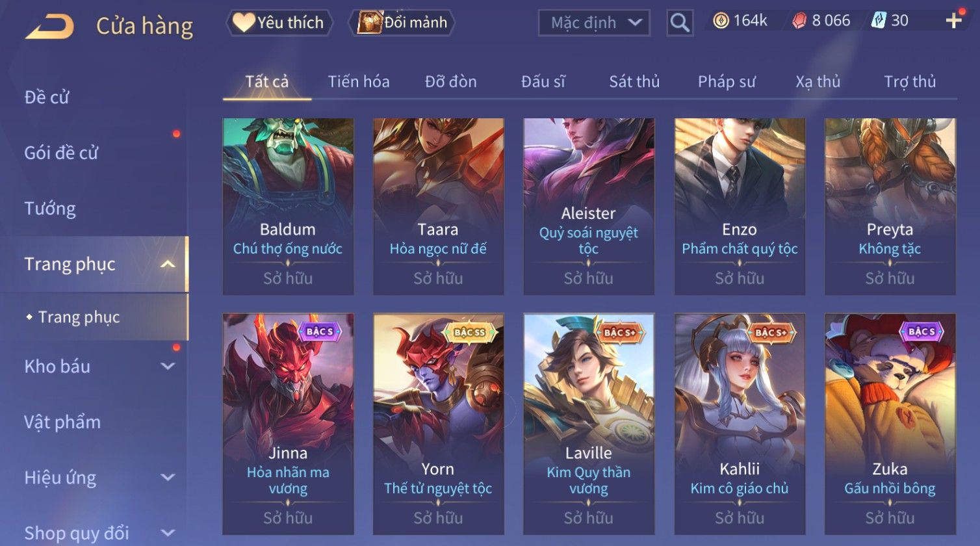980x546 pixels.
Task: Expand the Kho báu sidebar section
Action: pos(168,367)
